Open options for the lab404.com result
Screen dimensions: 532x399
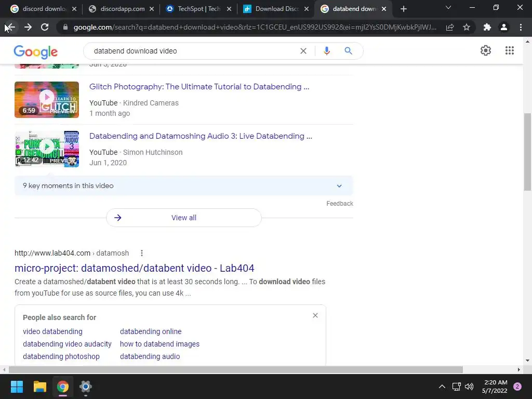click(142, 253)
